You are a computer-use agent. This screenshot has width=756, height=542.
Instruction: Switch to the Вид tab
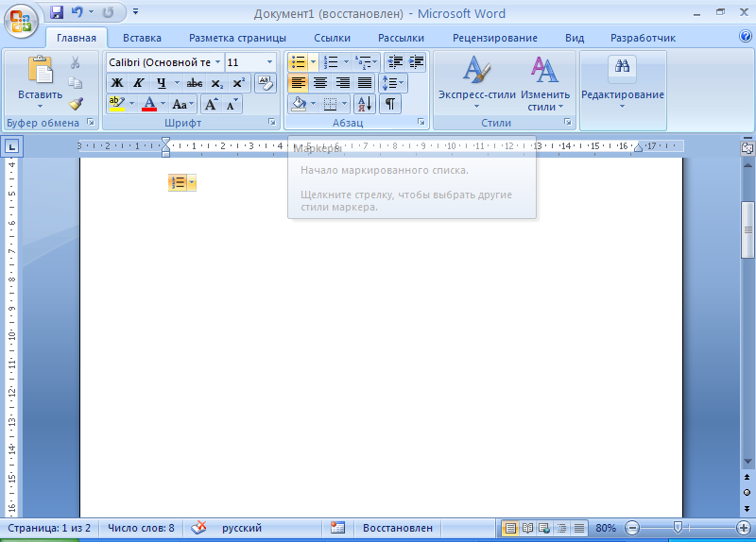click(575, 38)
